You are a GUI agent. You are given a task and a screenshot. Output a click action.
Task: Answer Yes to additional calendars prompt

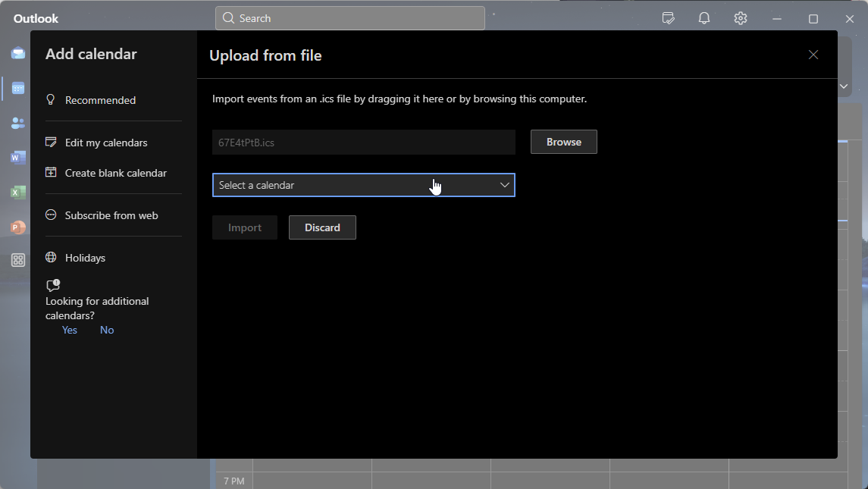coord(70,330)
